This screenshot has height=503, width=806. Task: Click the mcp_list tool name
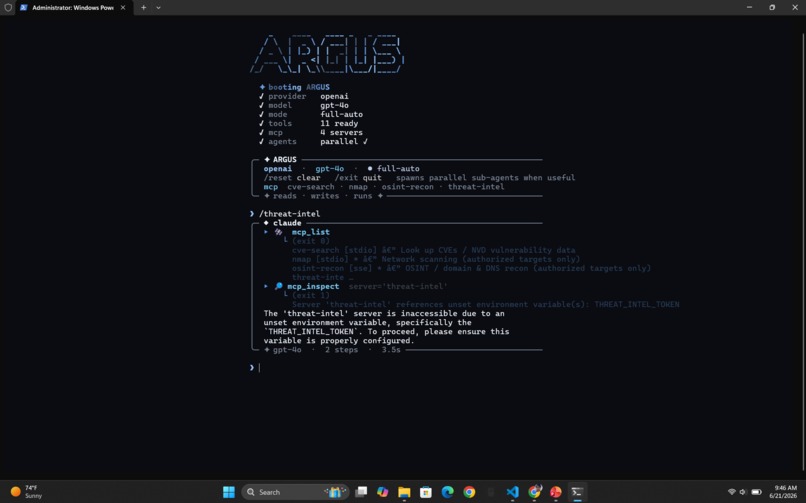tap(310, 232)
